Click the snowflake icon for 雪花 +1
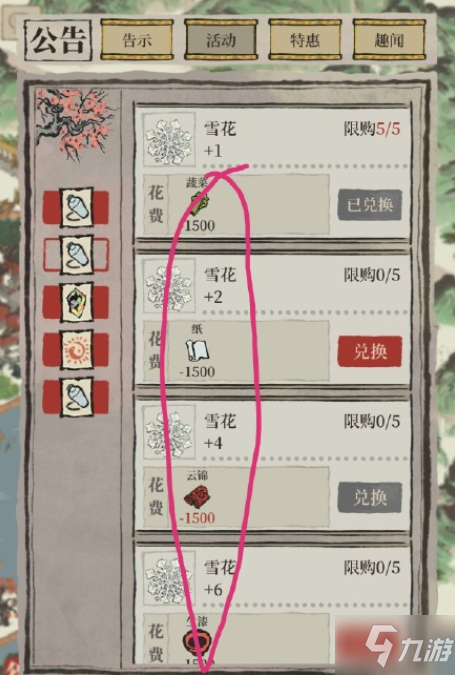This screenshot has height=675, width=455. (169, 139)
